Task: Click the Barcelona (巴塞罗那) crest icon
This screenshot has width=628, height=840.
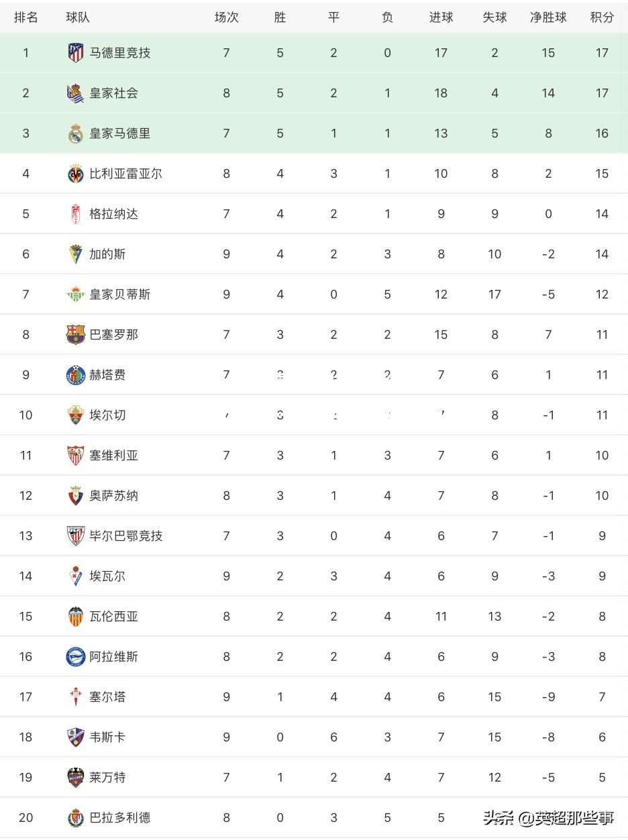Action: (x=76, y=334)
